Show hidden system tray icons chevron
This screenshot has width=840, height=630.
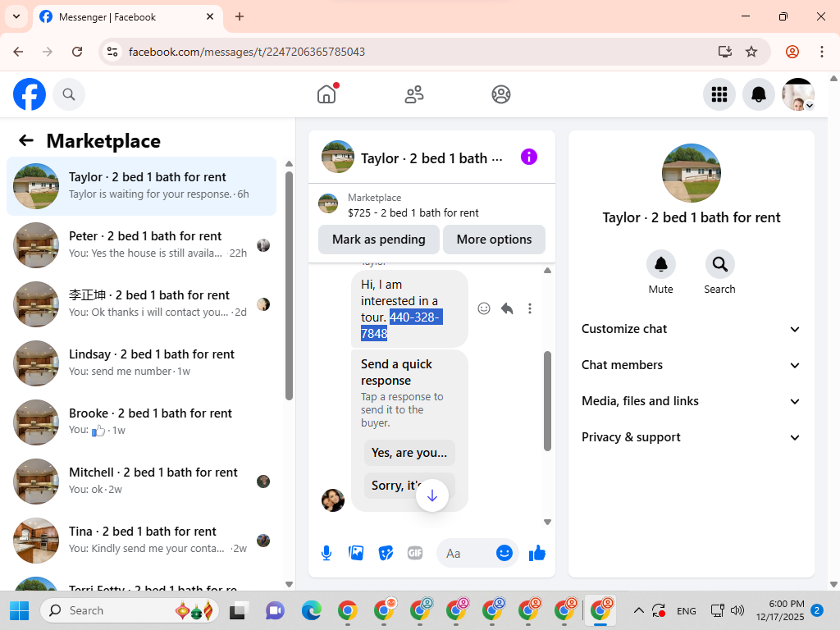coord(638,610)
